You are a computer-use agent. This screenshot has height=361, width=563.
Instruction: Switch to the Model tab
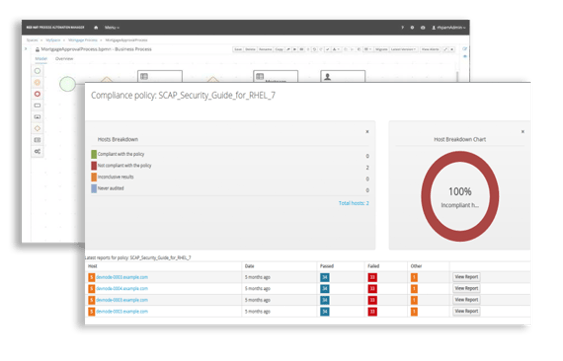pos(41,58)
